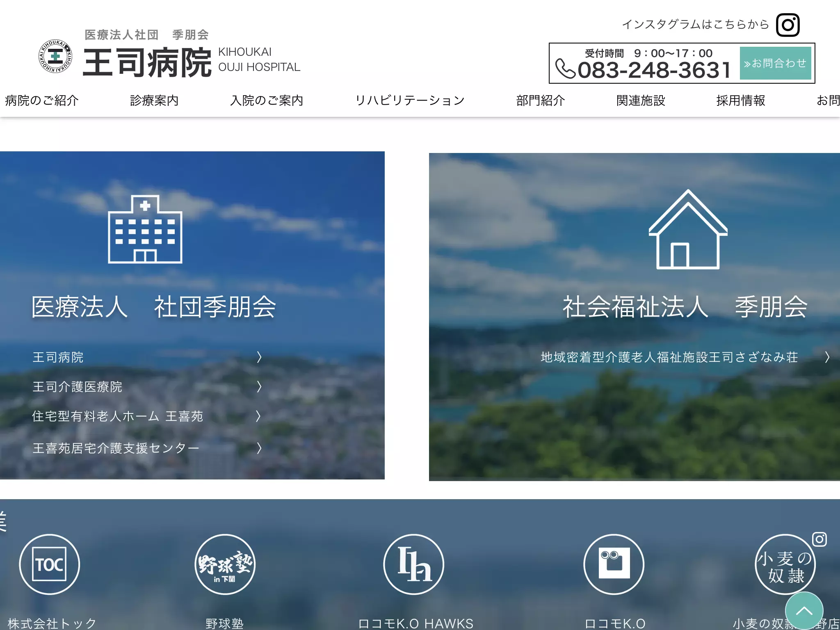Click the phone number 083-248-3631
Image resolution: width=840 pixels, height=630 pixels.
point(654,70)
